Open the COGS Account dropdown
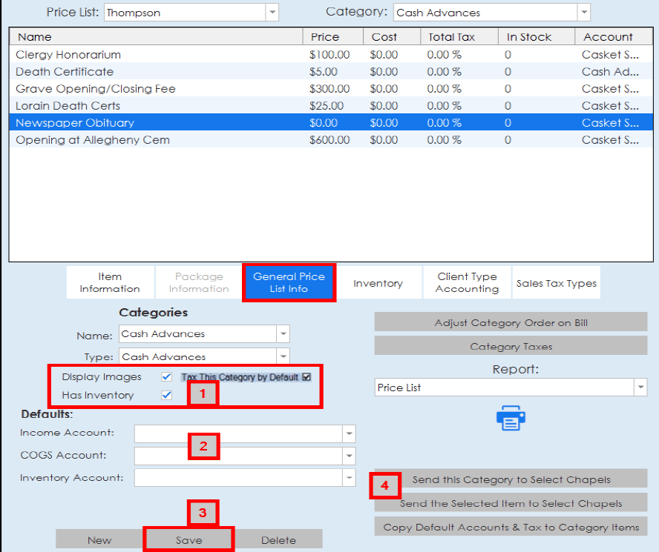Viewport: 659px width, 552px height. click(x=348, y=455)
